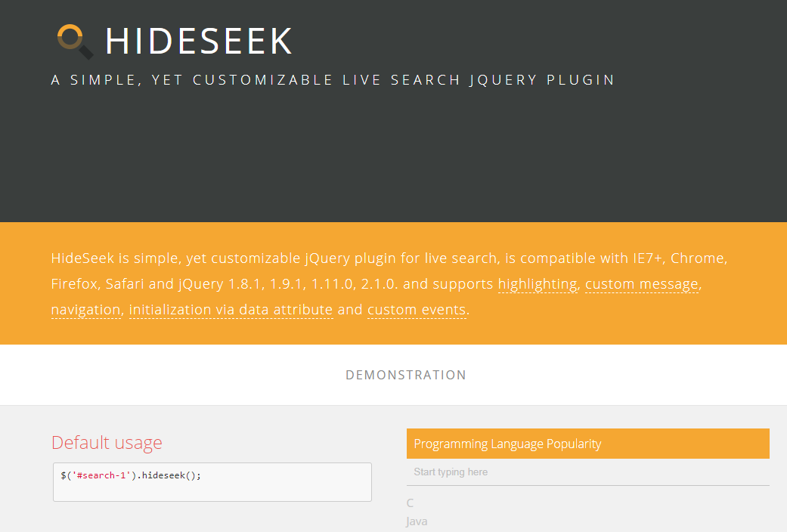Go to the navigation feature link

pos(85,310)
